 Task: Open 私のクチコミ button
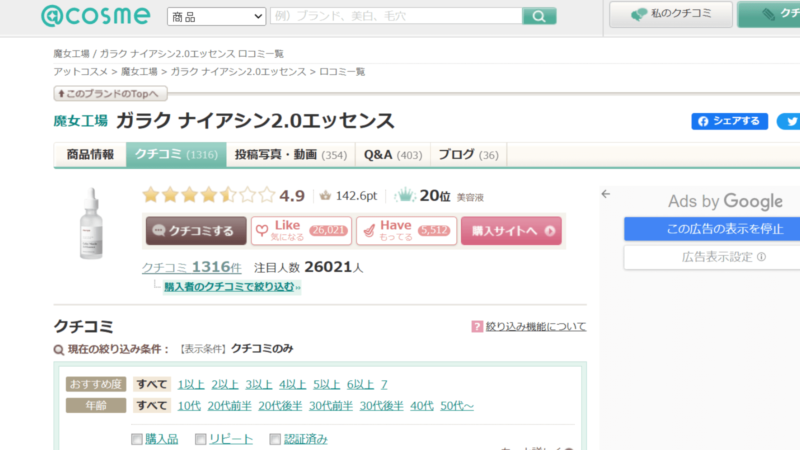pyautogui.click(x=671, y=14)
